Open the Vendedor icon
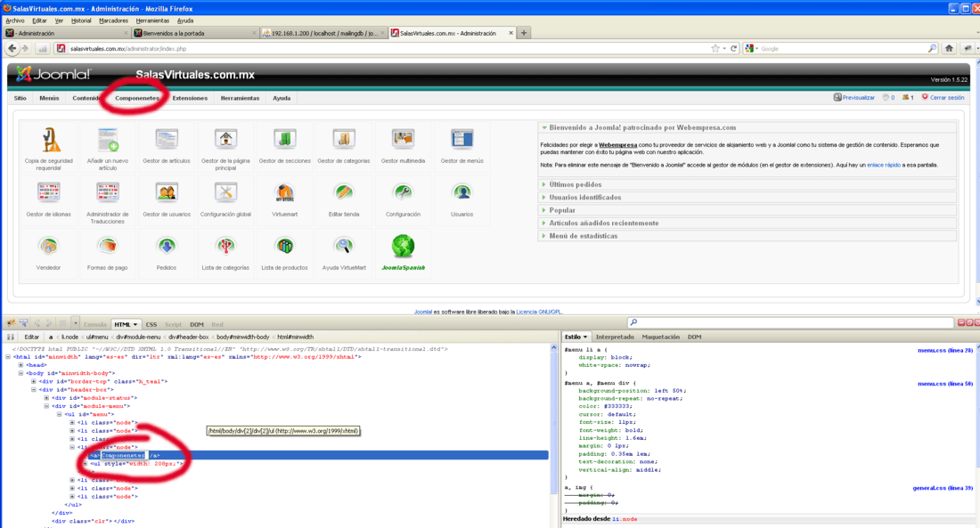980x528 pixels. tap(49, 247)
